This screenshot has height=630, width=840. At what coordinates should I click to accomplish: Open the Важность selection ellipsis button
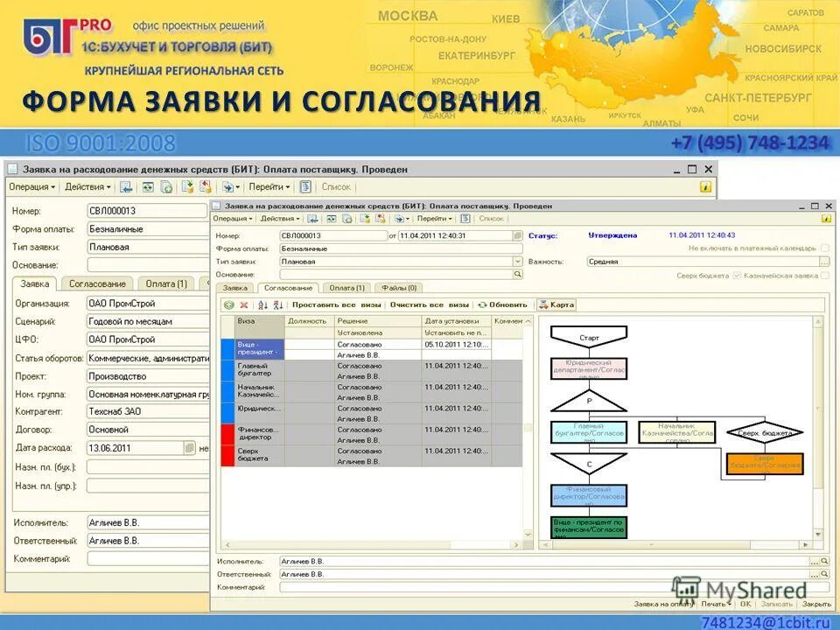coord(824,262)
